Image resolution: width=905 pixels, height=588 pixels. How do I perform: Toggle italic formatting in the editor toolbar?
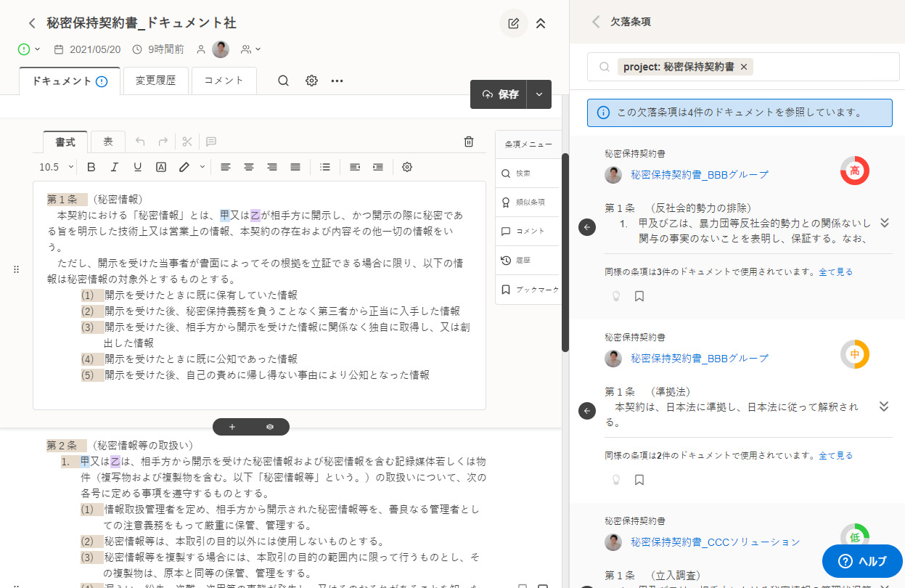(x=114, y=166)
